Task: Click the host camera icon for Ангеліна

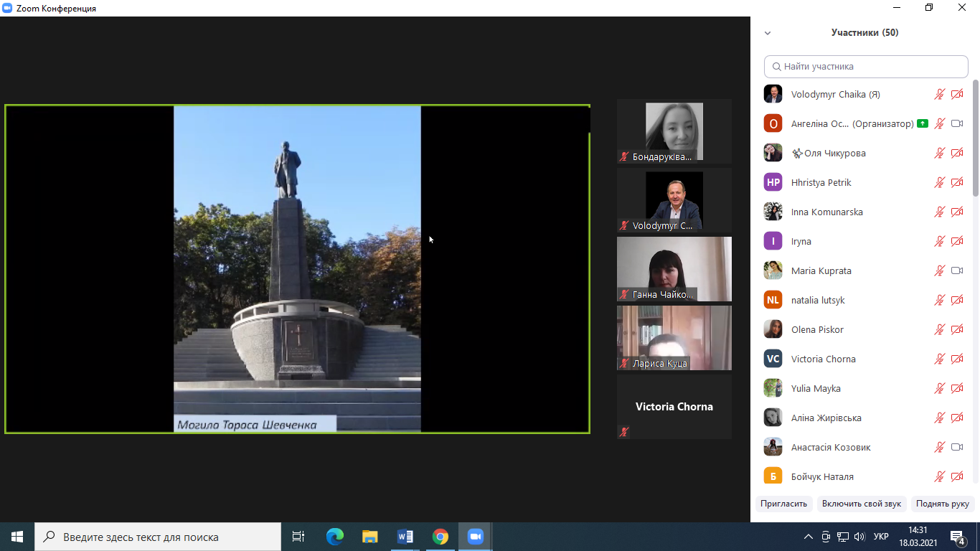Action: (x=956, y=123)
